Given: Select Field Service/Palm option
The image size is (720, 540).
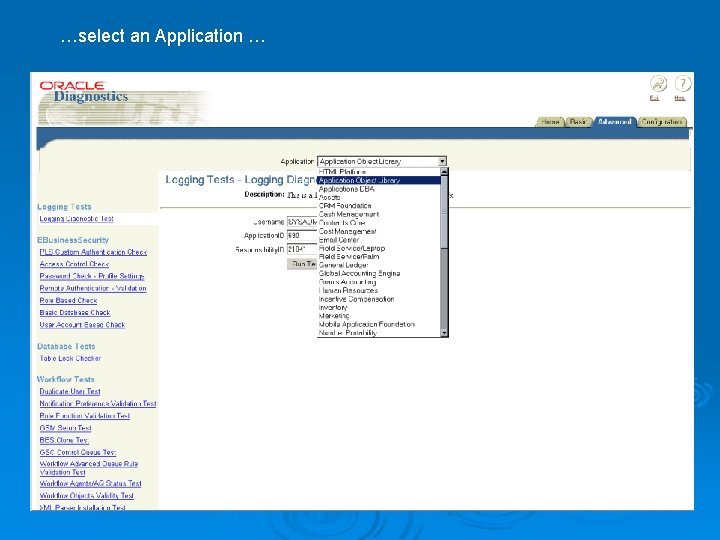Looking at the screenshot, I should [x=379, y=256].
